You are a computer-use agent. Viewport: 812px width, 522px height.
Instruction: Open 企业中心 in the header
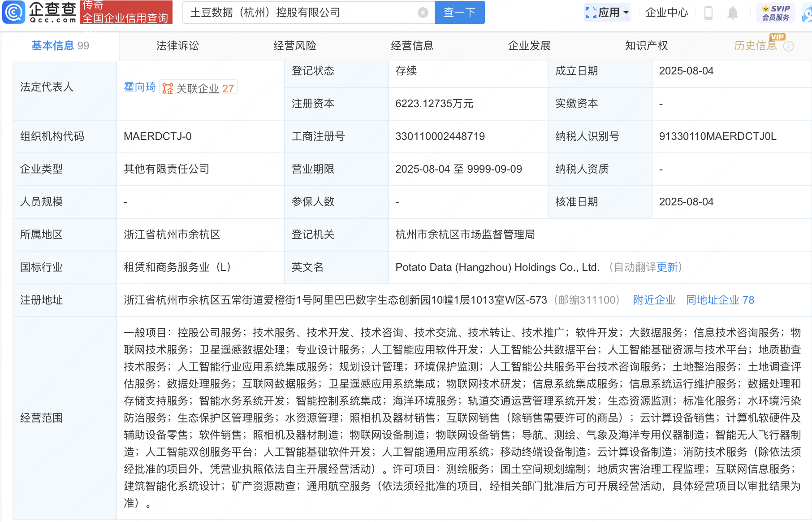click(666, 13)
